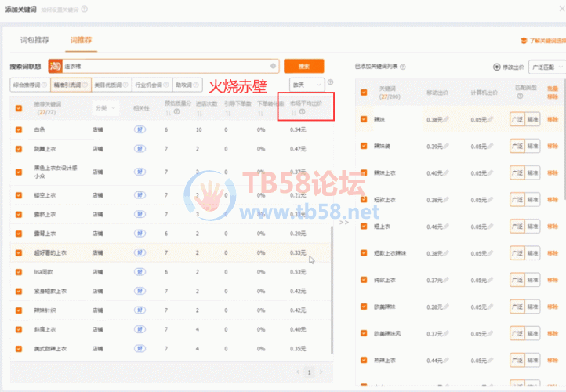Click the orange Taobao logo in search field
The image size is (566, 392).
coord(56,67)
